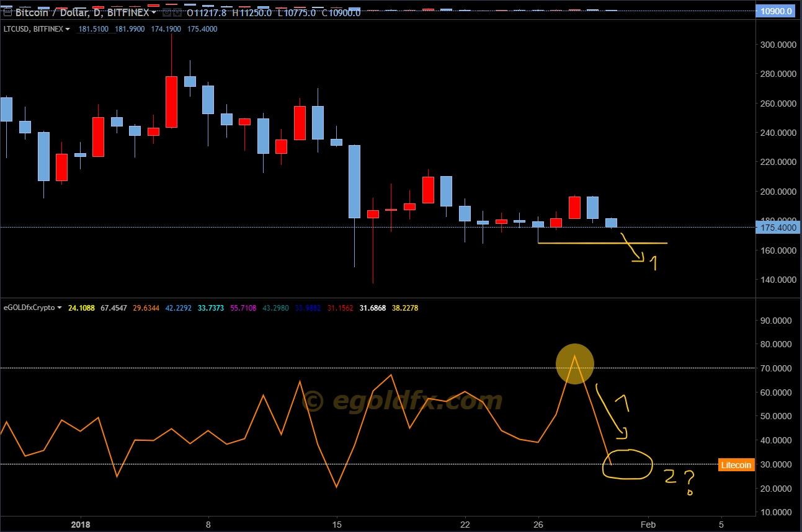Click the LTCUSD value 181.5100
The width and height of the screenshot is (802, 532).
click(94, 29)
